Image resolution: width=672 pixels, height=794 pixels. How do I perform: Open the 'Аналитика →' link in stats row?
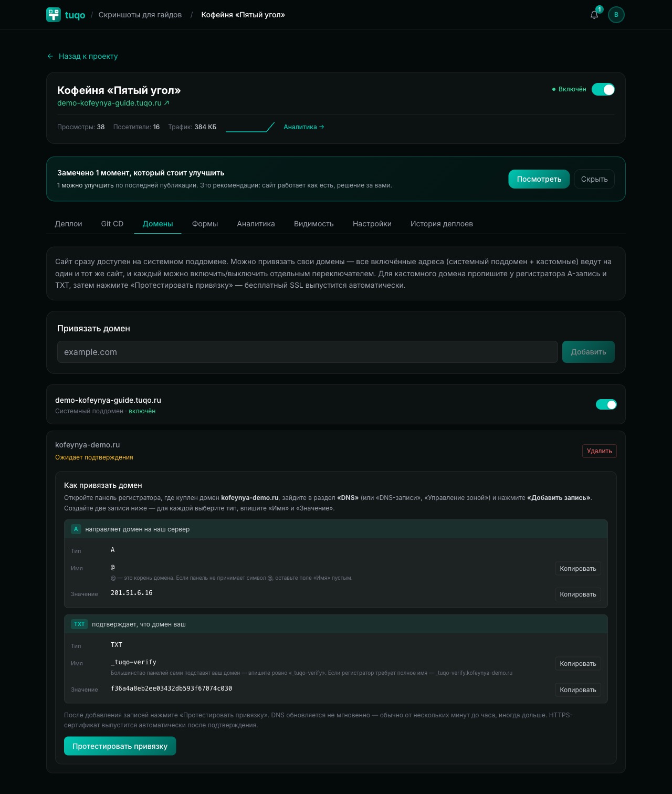tap(304, 127)
